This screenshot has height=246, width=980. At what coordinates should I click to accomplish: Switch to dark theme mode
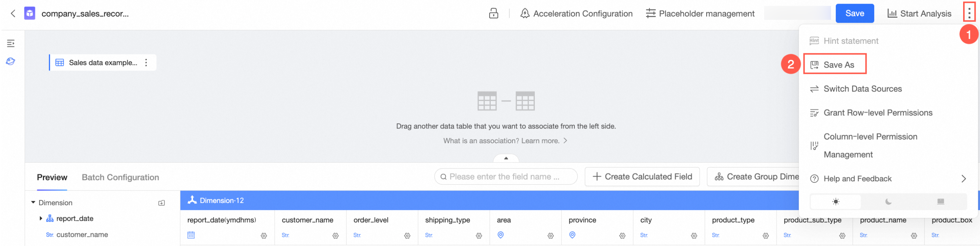pos(888,202)
